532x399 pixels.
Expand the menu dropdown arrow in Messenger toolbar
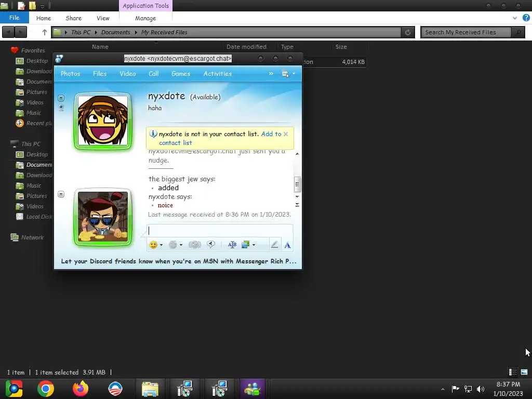pos(294,74)
